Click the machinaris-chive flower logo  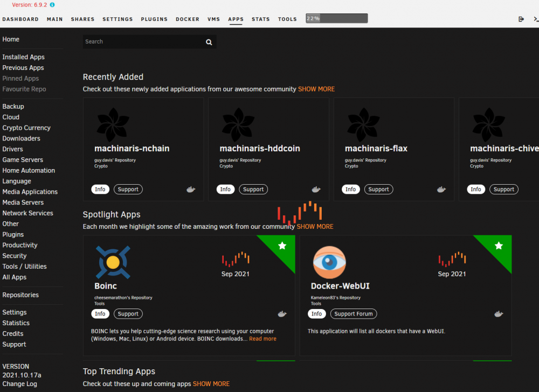tap(488, 125)
